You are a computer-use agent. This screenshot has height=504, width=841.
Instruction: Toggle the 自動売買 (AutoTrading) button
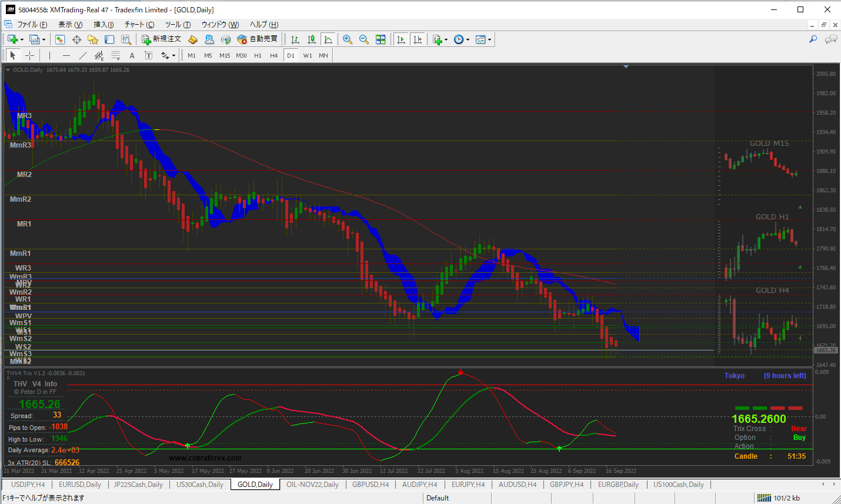point(257,39)
